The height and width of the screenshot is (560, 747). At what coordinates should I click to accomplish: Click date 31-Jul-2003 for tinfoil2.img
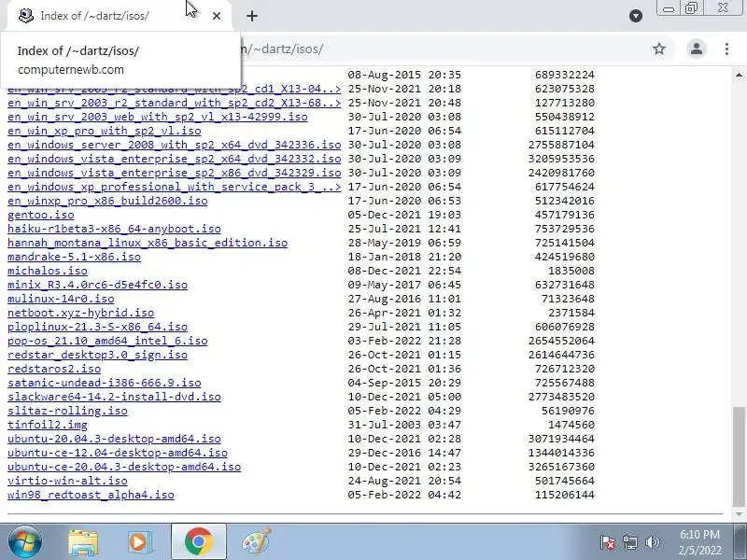click(x=385, y=425)
